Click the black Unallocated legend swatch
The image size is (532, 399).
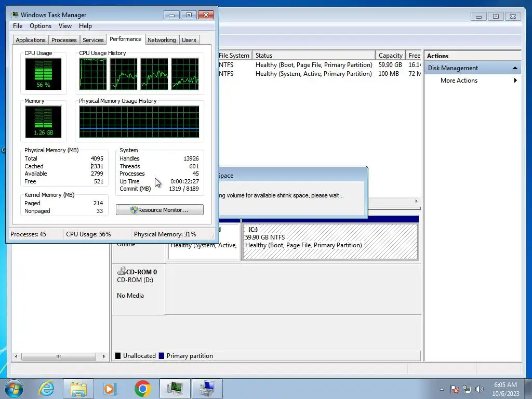tap(118, 355)
